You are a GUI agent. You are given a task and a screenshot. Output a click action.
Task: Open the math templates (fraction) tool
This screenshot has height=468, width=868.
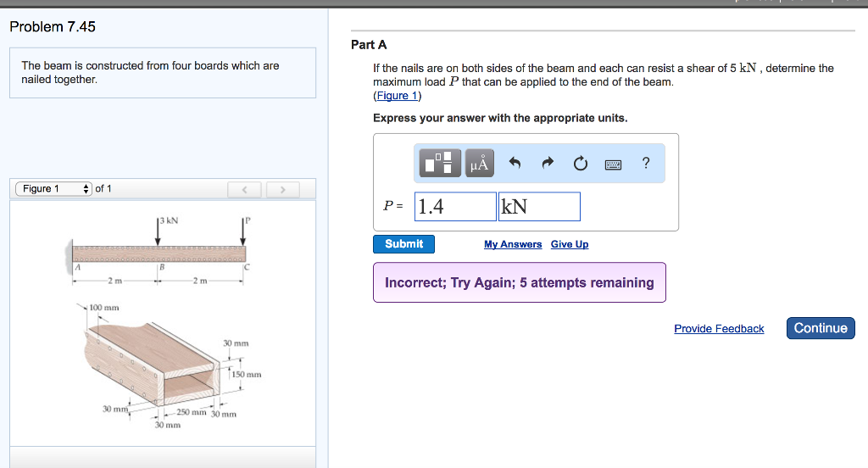[x=441, y=164]
